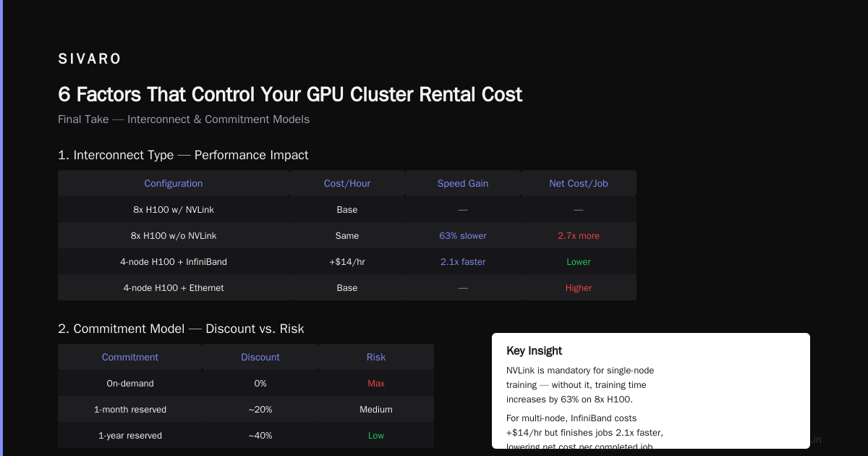Viewport: 868px width, 456px height.
Task: Select the Cost/Hour column header
Action: (347, 183)
